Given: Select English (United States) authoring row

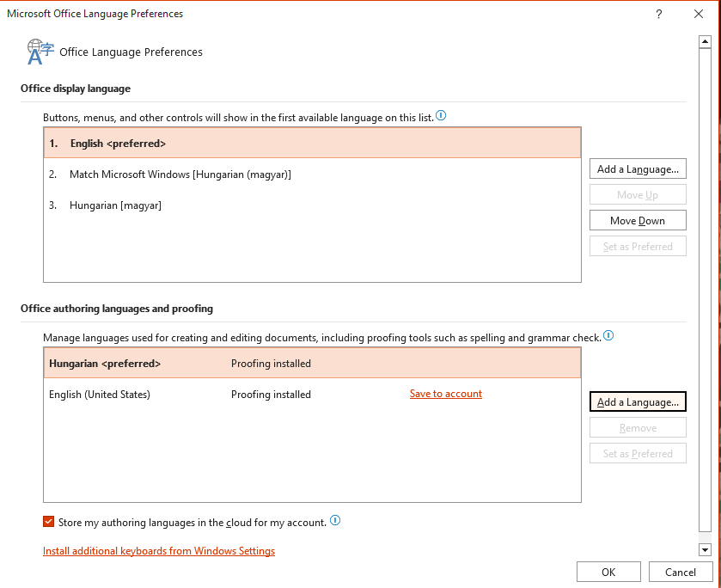Looking at the screenshot, I should pos(312,395).
